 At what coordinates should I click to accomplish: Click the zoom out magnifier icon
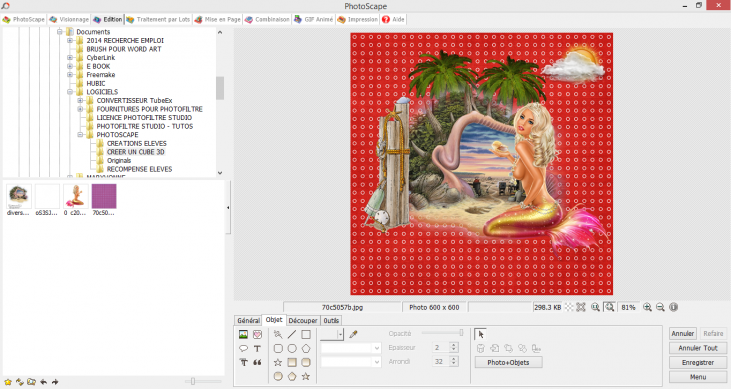660,307
